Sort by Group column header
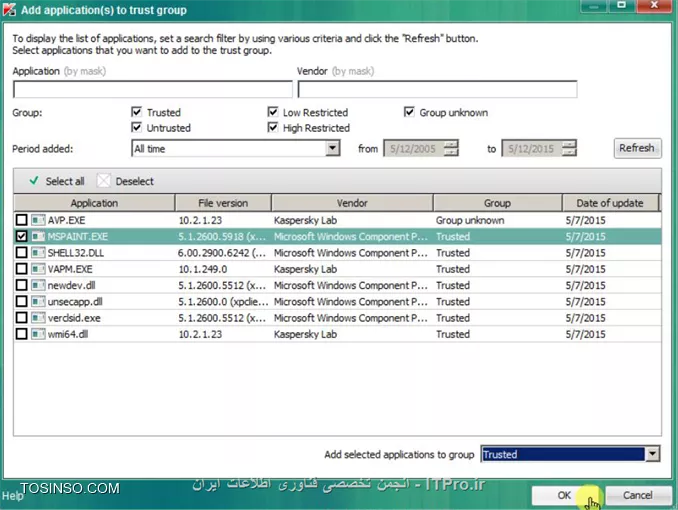 [497, 203]
